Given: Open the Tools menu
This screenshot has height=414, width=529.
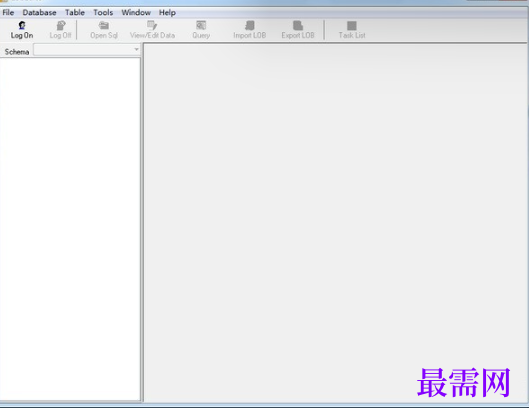Looking at the screenshot, I should click(x=103, y=12).
